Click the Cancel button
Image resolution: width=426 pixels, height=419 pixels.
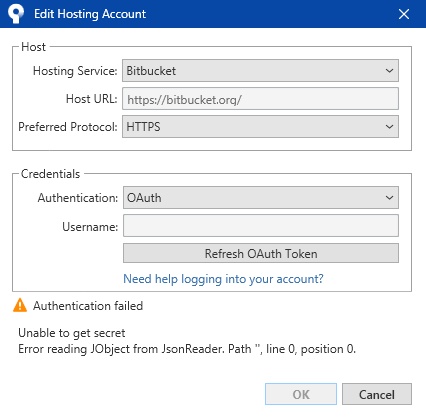pyautogui.click(x=377, y=394)
